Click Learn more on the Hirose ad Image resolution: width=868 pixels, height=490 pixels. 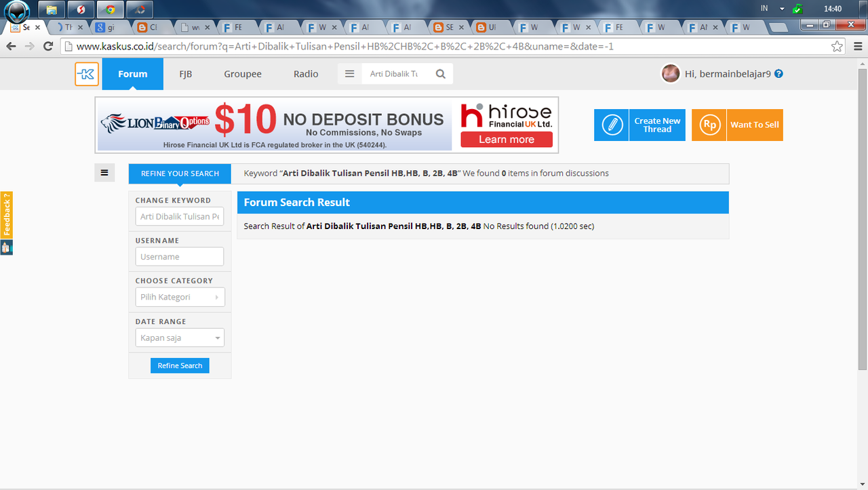[x=507, y=140]
